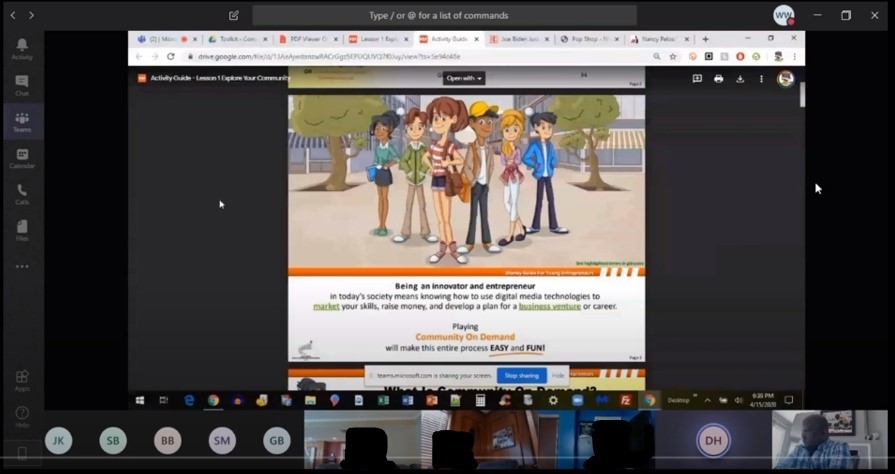
Task: Switch to the Joe Biden tab
Action: click(519, 39)
